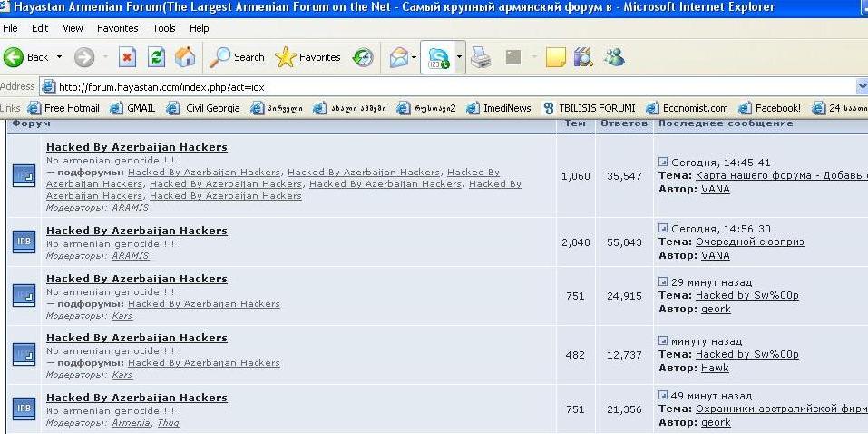The height and width of the screenshot is (434, 868).
Task: Open the Facebook! links shortcut
Action: click(x=769, y=108)
